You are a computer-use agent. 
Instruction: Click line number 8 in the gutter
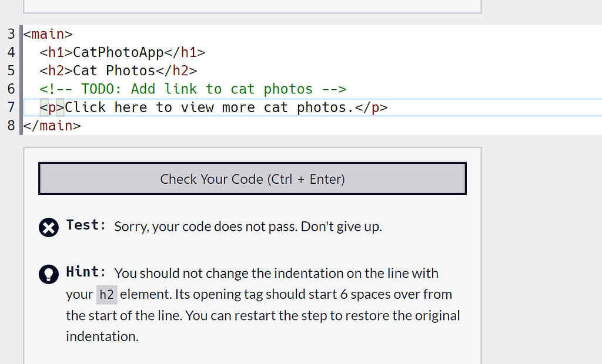point(11,126)
